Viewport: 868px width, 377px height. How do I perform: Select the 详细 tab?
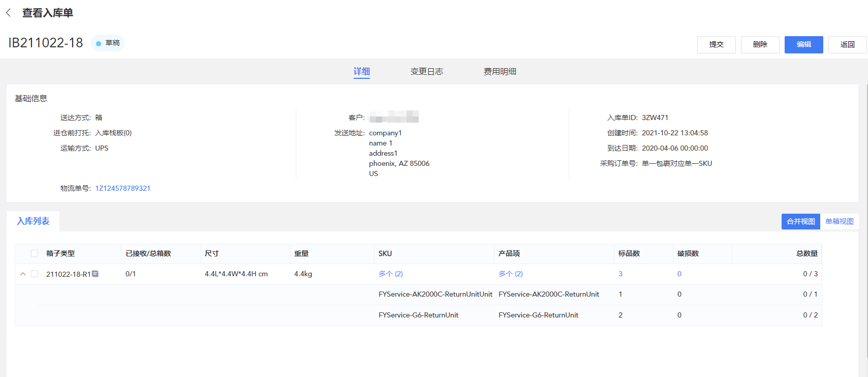[362, 72]
